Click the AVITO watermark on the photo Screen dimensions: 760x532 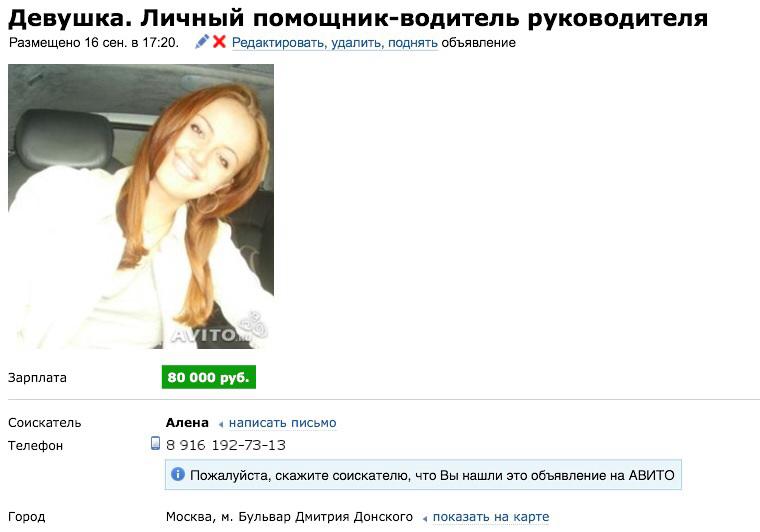tap(219, 330)
